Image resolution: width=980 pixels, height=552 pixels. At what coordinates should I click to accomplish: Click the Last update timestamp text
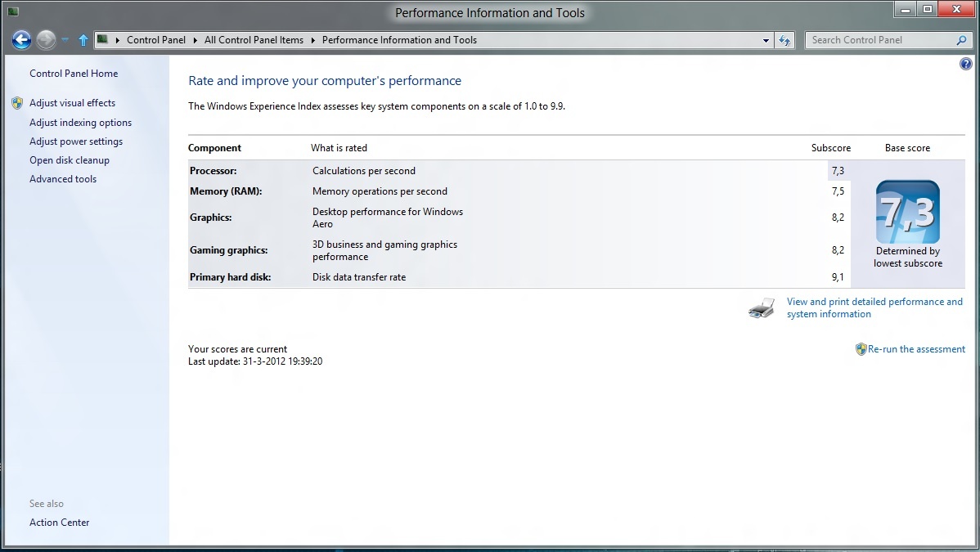click(x=255, y=361)
